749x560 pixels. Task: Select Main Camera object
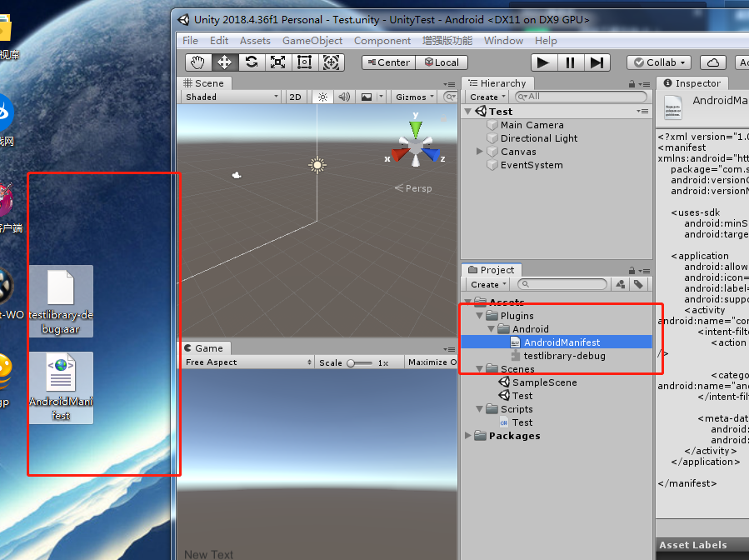[x=532, y=125]
